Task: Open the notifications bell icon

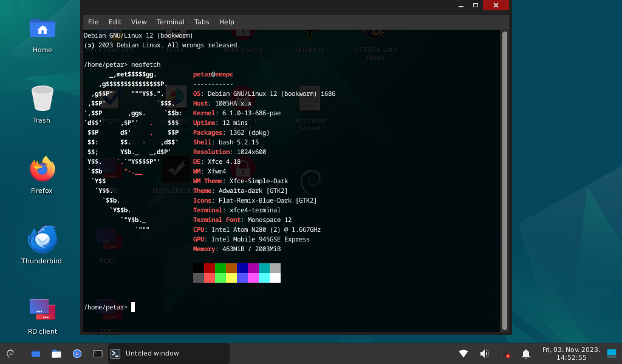Action: [526, 354]
